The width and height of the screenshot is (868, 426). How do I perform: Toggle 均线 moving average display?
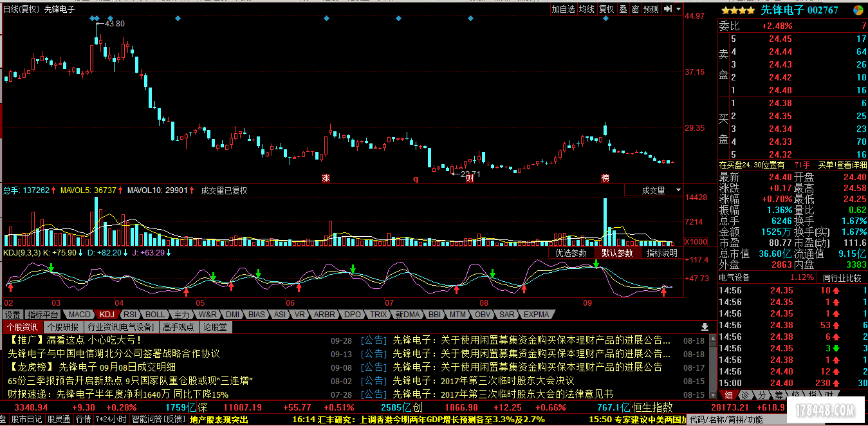pyautogui.click(x=586, y=9)
